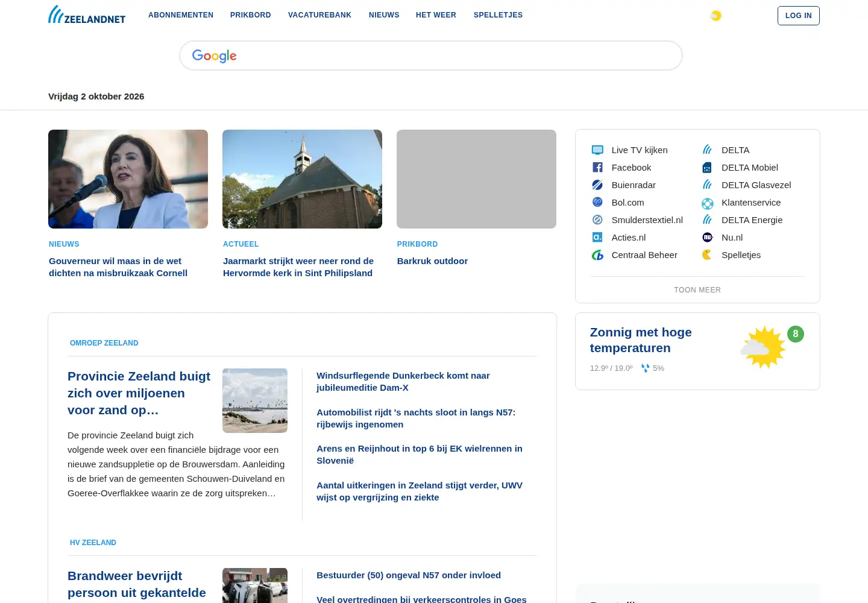Open the Live TV kijken icon
868x603 pixels.
[x=597, y=150]
